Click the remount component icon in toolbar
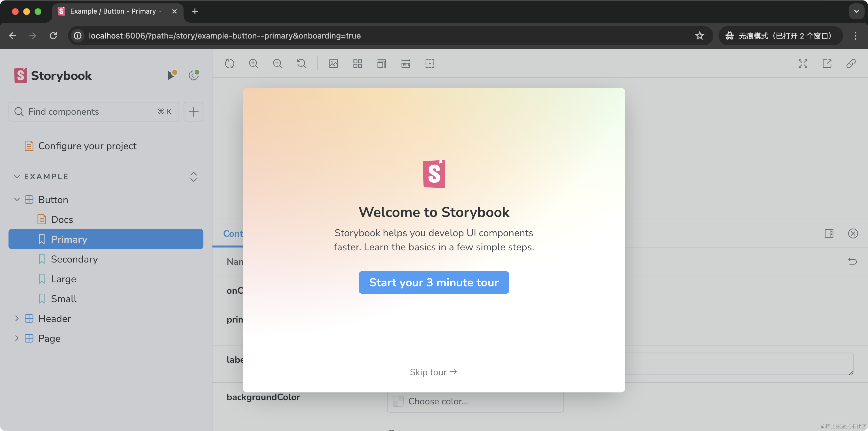The image size is (868, 431). 229,64
